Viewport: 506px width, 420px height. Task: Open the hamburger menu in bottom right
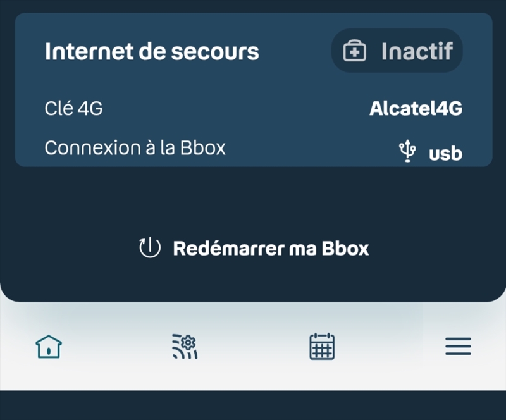pos(457,345)
